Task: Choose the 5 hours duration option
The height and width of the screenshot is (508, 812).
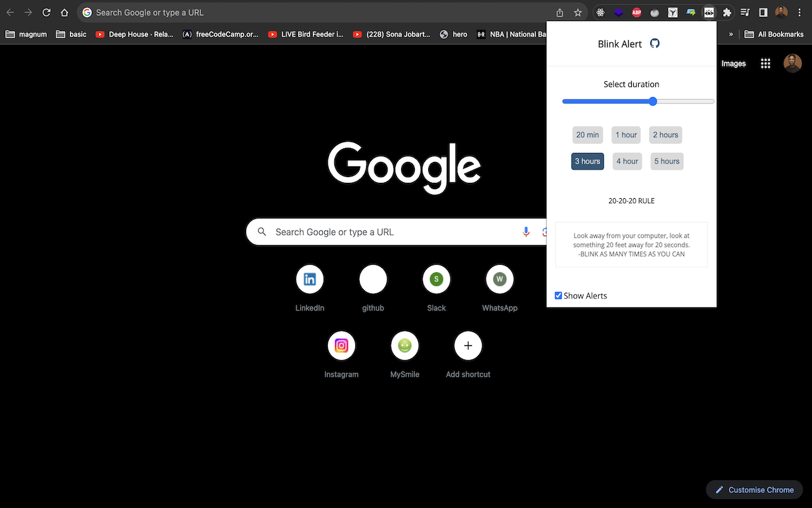Action: pyautogui.click(x=667, y=161)
